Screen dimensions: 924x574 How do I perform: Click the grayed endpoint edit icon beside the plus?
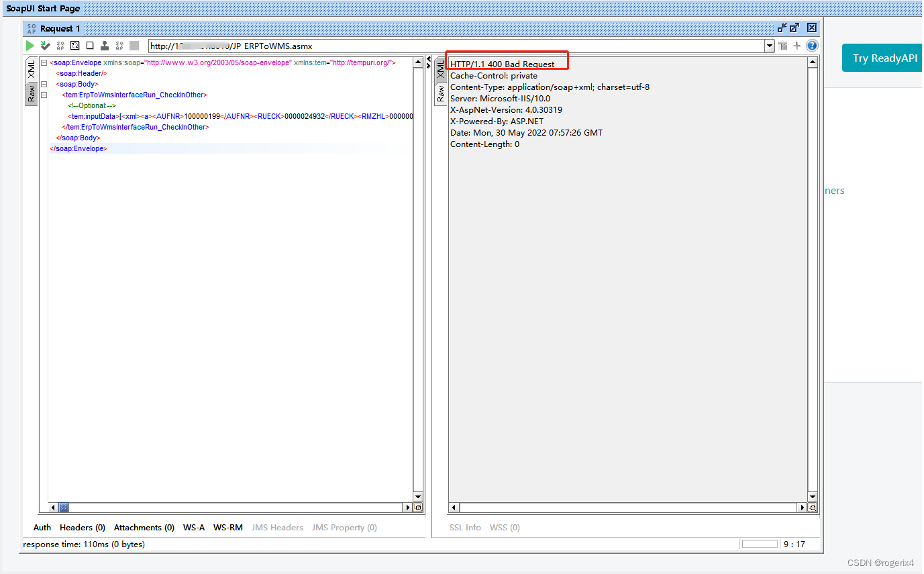click(782, 46)
